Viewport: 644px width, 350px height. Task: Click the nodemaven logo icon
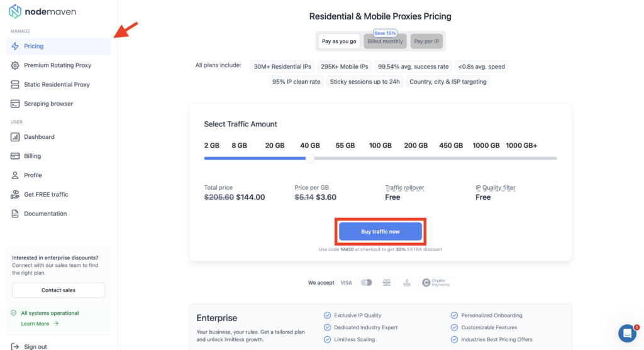point(15,11)
